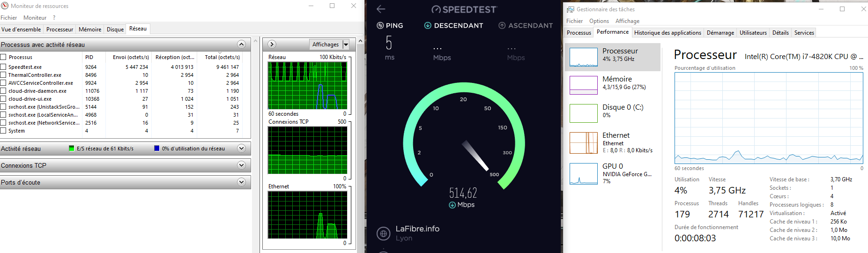Click the Ascendant upload icon in Speedtest
Screen dimensions: 868x253
click(502, 25)
